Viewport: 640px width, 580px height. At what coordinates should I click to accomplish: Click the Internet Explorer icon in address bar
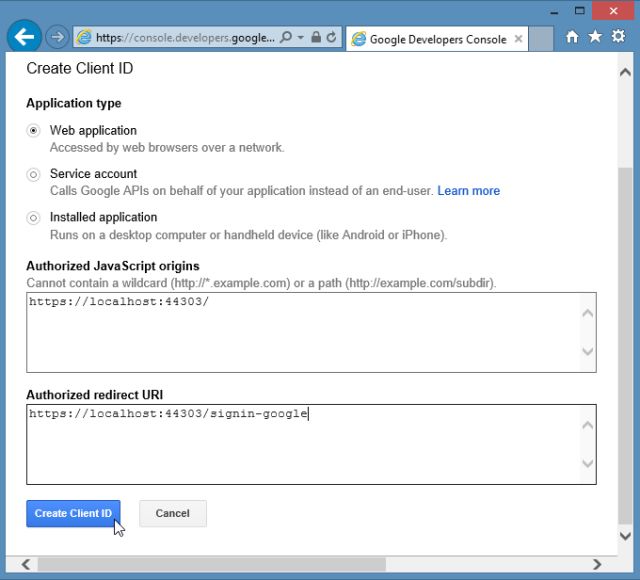[84, 38]
